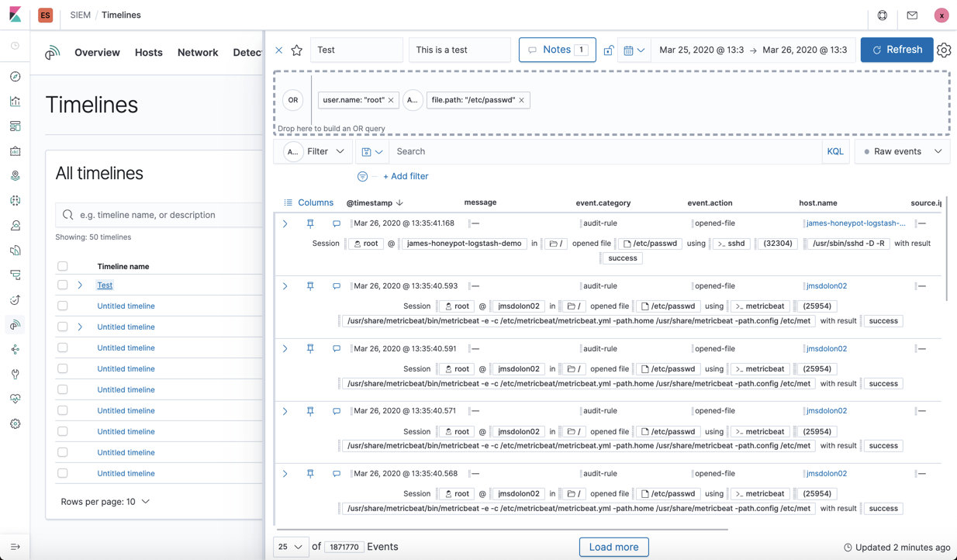The height and width of the screenshot is (560, 957).
Task: Open the Discover compass icon in sidebar
Action: tap(15, 77)
